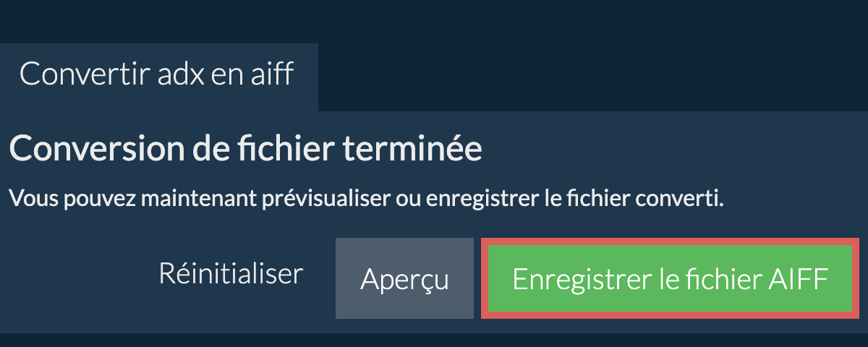Click Réinitialiser left of the Aperçu button
Screen dimensions: 868x347
click(x=230, y=275)
